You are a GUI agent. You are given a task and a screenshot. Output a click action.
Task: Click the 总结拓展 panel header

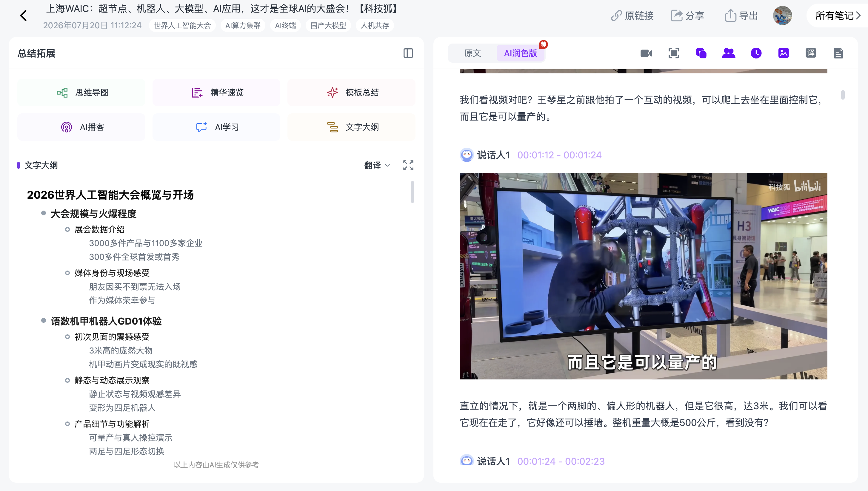[36, 53]
